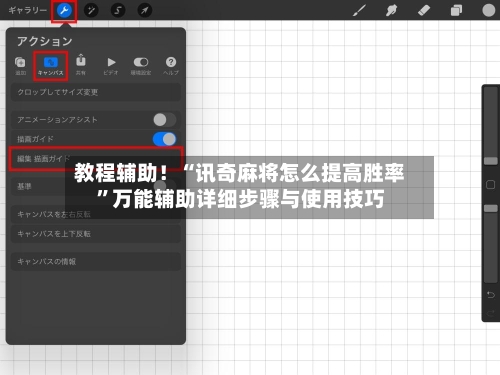Open クロップしてサイズ変更 option
Image resolution: width=500 pixels, height=375 pixels.
tap(96, 92)
